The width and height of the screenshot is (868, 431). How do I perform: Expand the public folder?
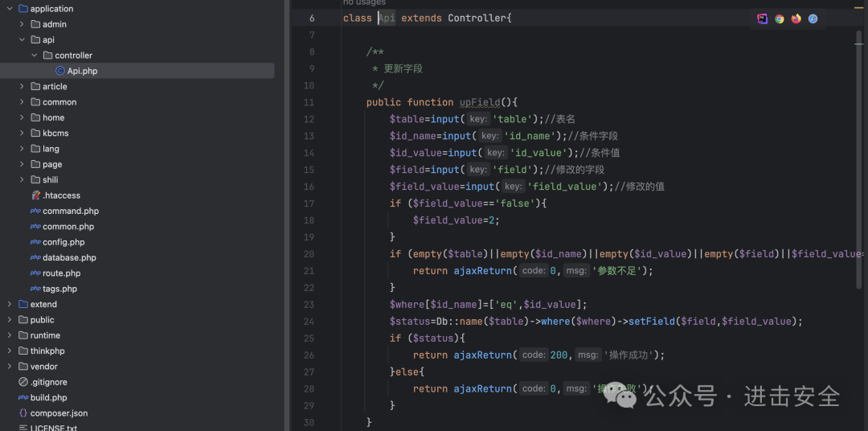point(10,320)
